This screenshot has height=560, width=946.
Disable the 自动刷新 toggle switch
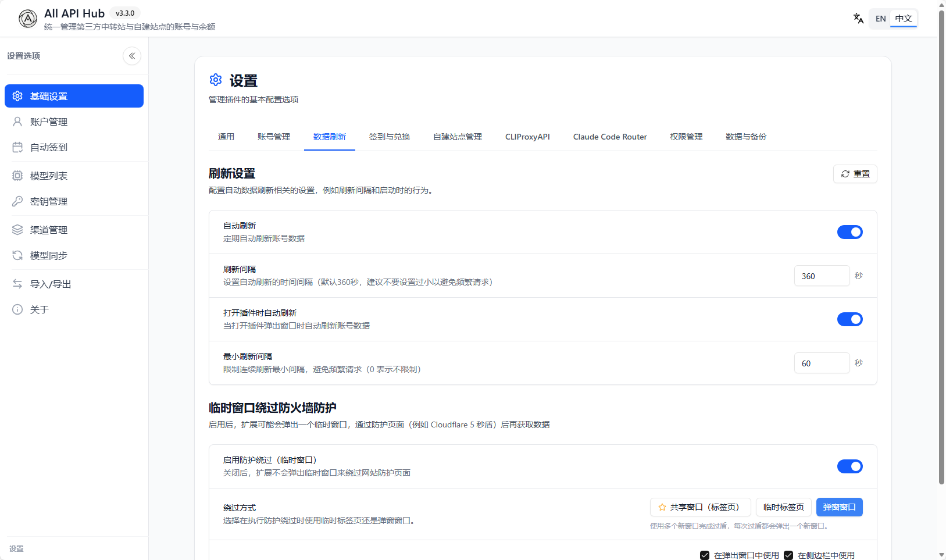(x=849, y=232)
